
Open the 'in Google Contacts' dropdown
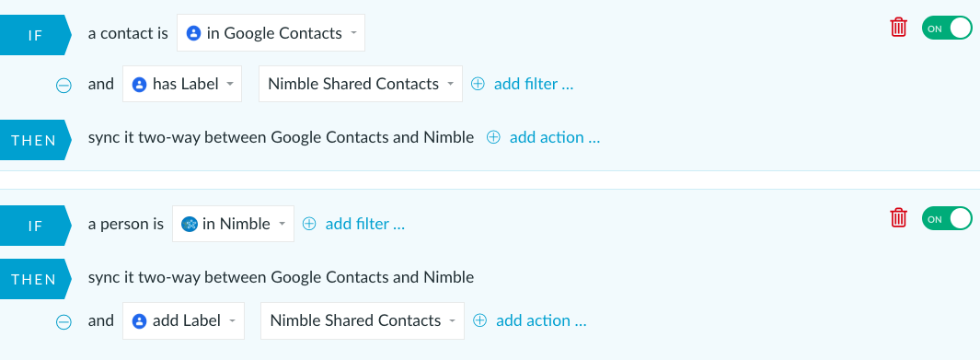coord(271,33)
